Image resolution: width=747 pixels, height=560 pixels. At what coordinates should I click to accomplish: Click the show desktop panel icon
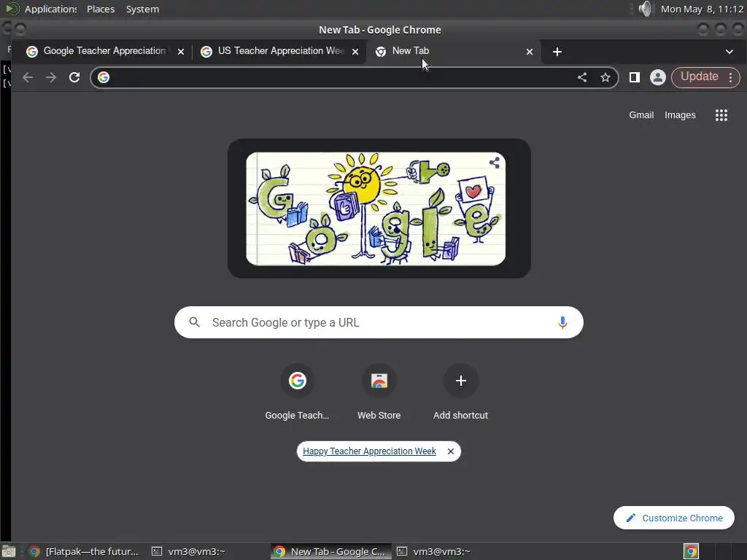(9, 551)
